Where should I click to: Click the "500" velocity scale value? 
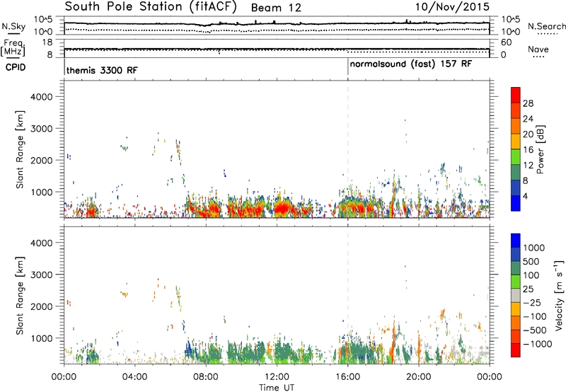pos(531,262)
